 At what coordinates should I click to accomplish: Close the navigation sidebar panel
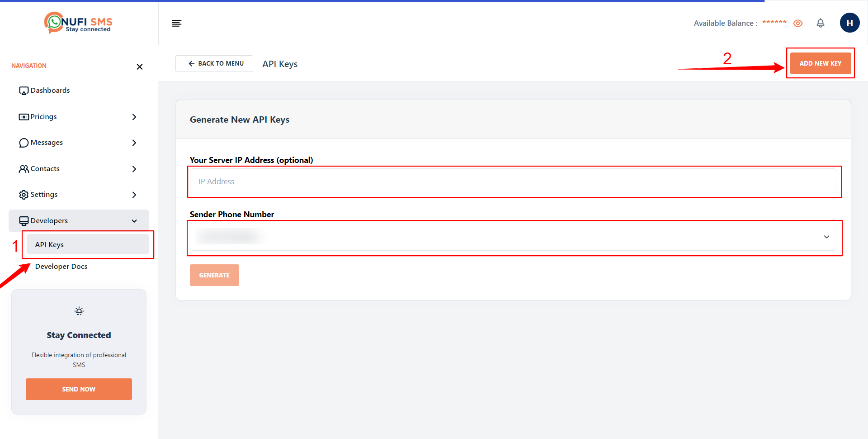pos(140,67)
